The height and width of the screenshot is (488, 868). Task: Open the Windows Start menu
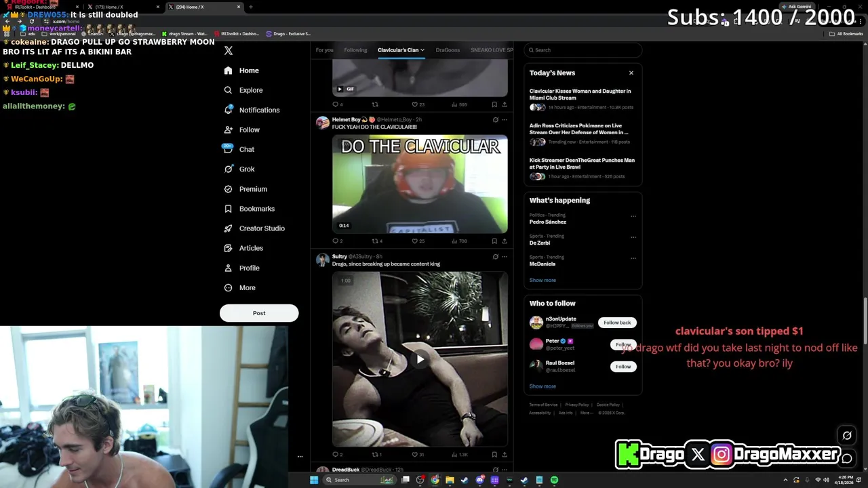(314, 480)
